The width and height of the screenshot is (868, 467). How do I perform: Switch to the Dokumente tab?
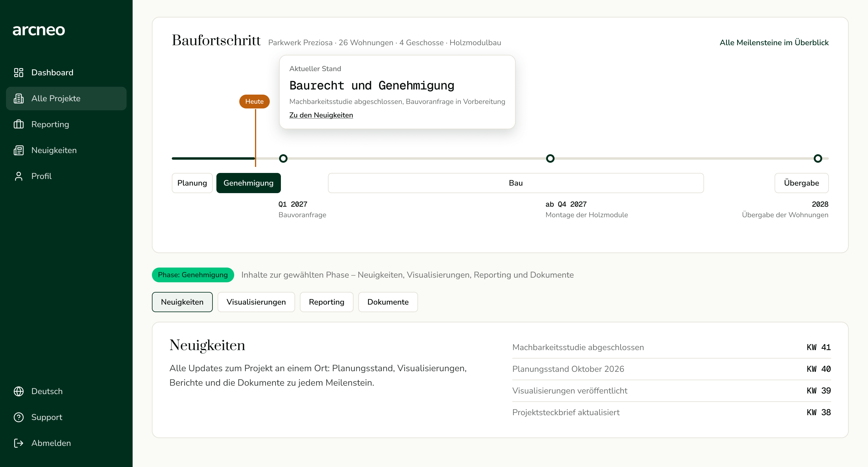click(388, 302)
